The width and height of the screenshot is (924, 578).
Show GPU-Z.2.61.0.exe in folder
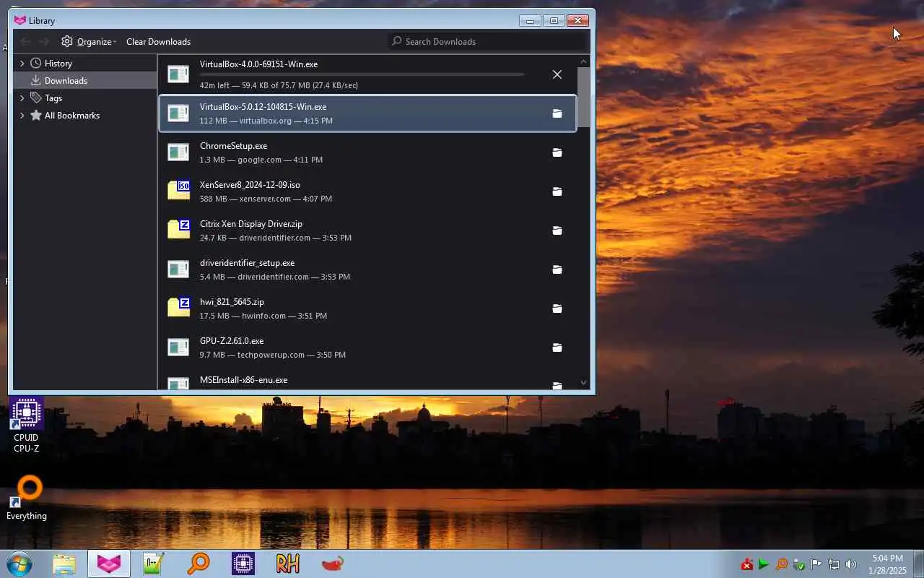point(557,348)
